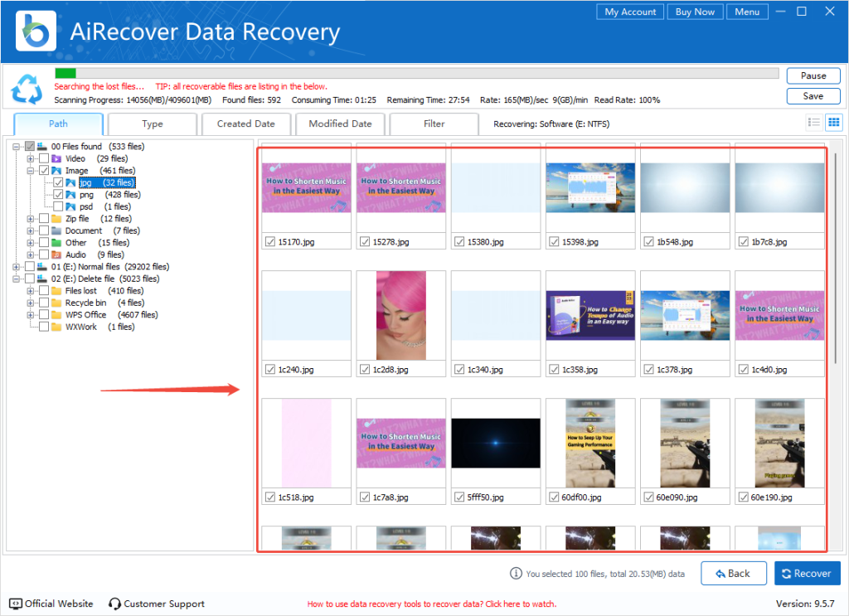Click the Video folder icon in tree
849x616 pixels.
(56, 158)
